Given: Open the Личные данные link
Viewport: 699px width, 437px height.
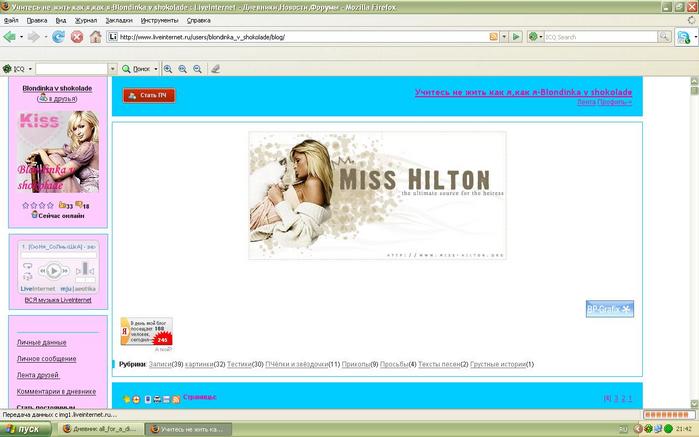Looking at the screenshot, I should point(41,342).
